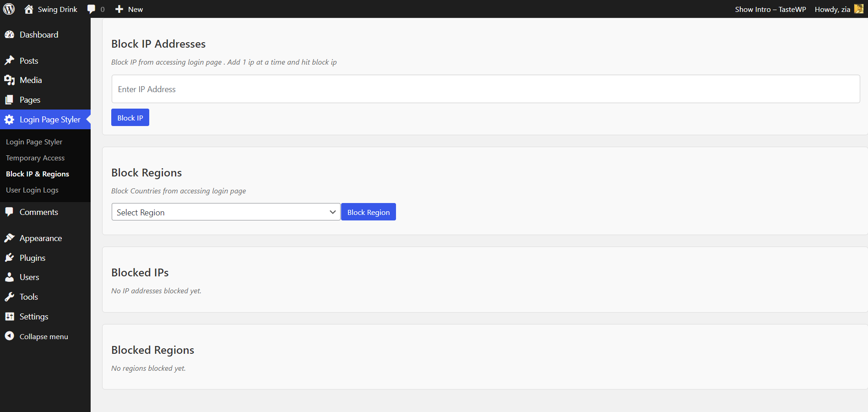Open the Show Intro – TasteWP link
The image size is (868, 412).
pyautogui.click(x=770, y=9)
